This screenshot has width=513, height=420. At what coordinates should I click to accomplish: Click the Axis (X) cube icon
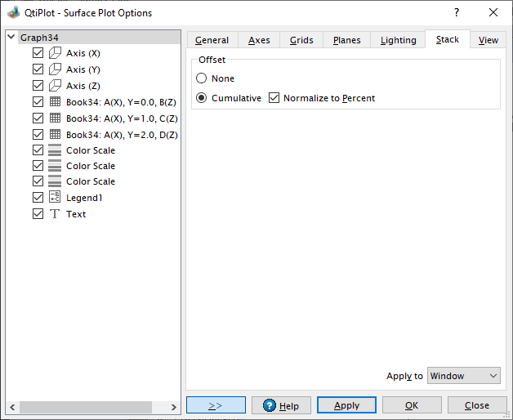click(x=55, y=53)
